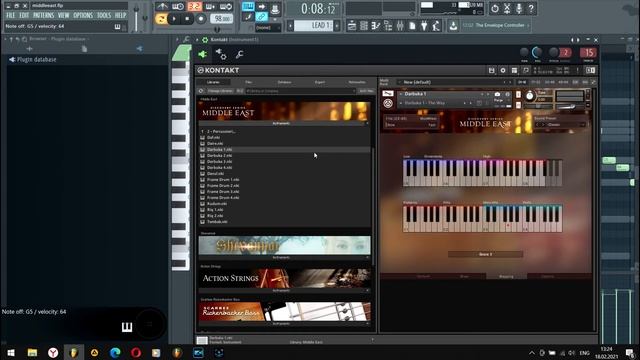Toggle the metronome icon
The height and width of the screenshot is (360, 640).
[162, 7]
